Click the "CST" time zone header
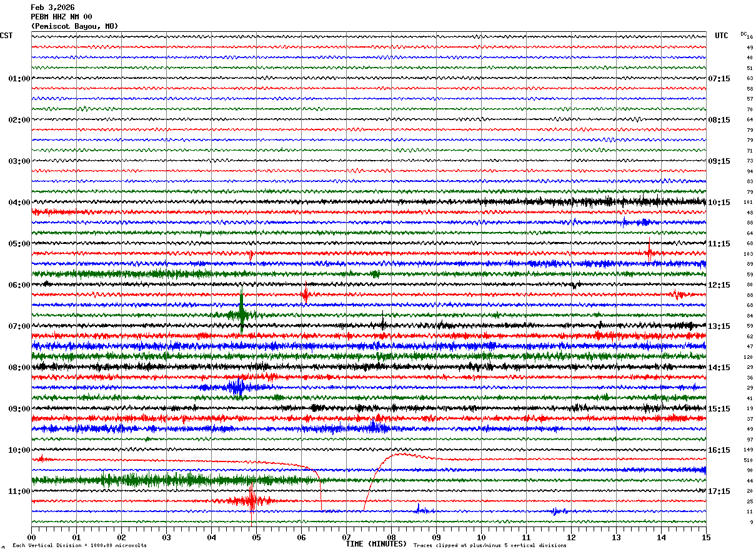The width and height of the screenshot is (756, 554). (6, 36)
